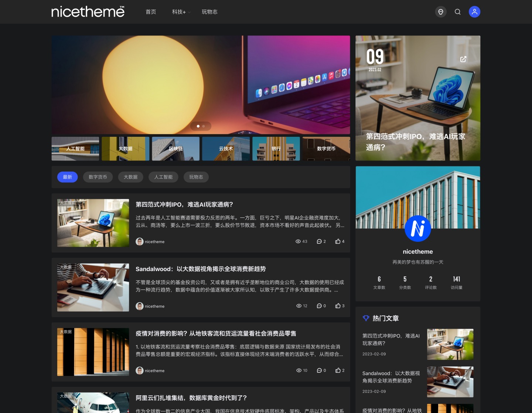Screen dimensions: 532x413
Task: Open 玩物志 in navigation
Action: click(x=209, y=12)
